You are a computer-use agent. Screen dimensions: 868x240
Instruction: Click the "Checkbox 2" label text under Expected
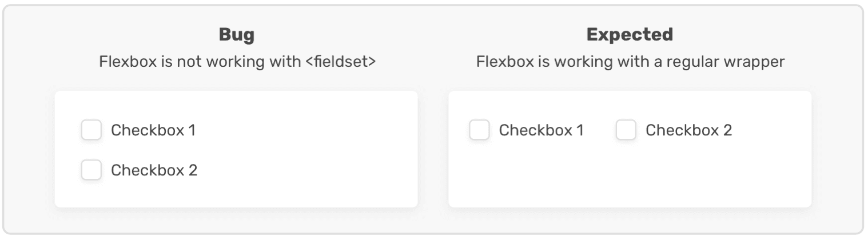[688, 130]
